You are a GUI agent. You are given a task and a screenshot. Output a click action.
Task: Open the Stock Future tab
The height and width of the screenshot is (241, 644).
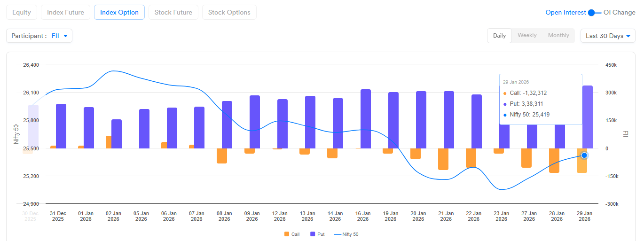(x=173, y=12)
